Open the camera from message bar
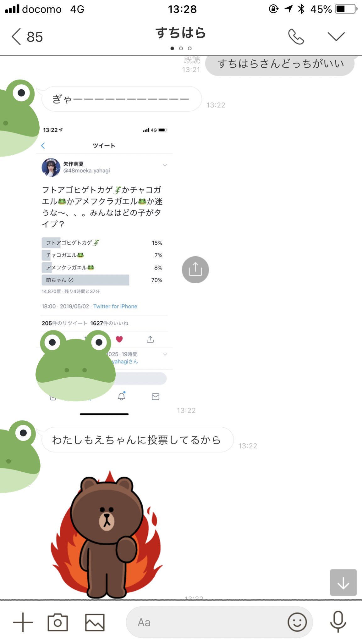Viewport: 362px width, 644px height. coord(58,622)
